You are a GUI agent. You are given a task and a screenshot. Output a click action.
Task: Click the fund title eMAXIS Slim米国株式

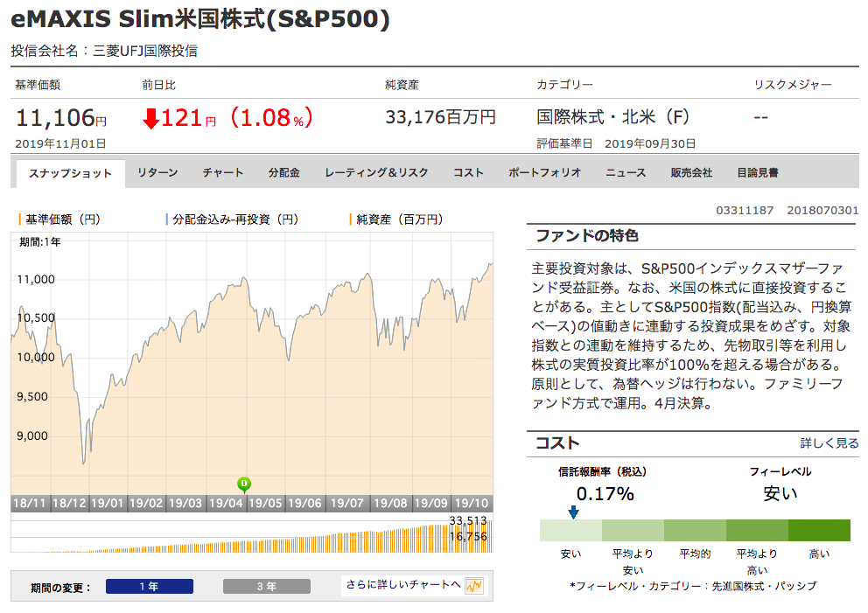coord(200,19)
